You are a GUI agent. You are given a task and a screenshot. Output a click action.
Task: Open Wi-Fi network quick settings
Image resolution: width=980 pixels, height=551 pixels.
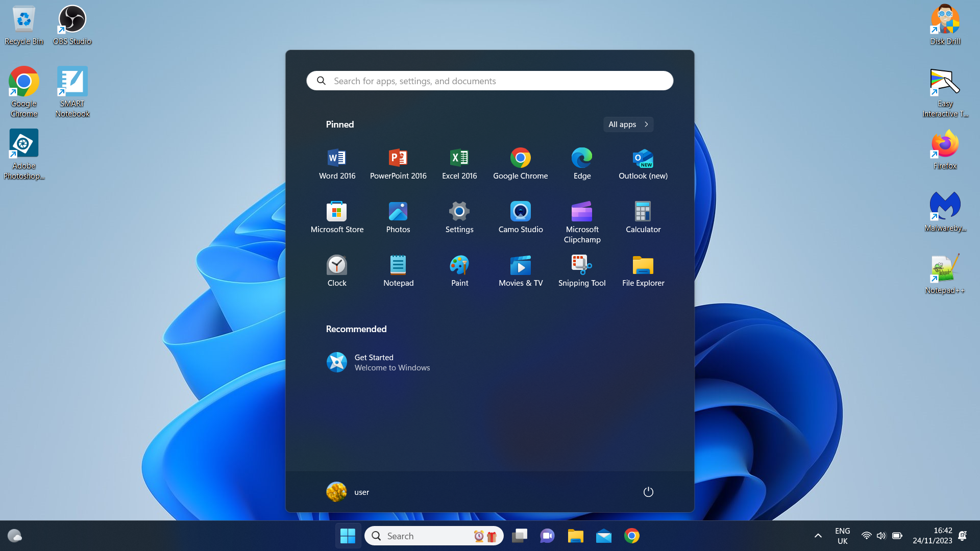pos(866,536)
